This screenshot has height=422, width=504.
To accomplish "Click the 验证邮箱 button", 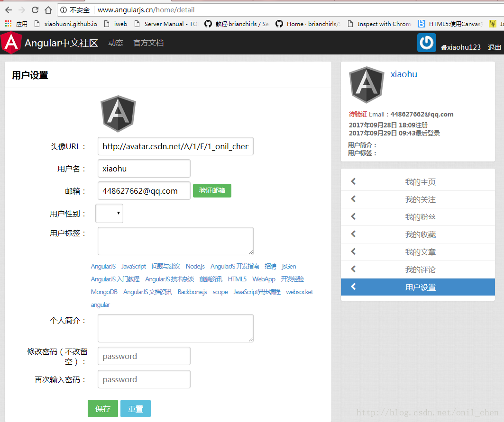I will tap(212, 190).
